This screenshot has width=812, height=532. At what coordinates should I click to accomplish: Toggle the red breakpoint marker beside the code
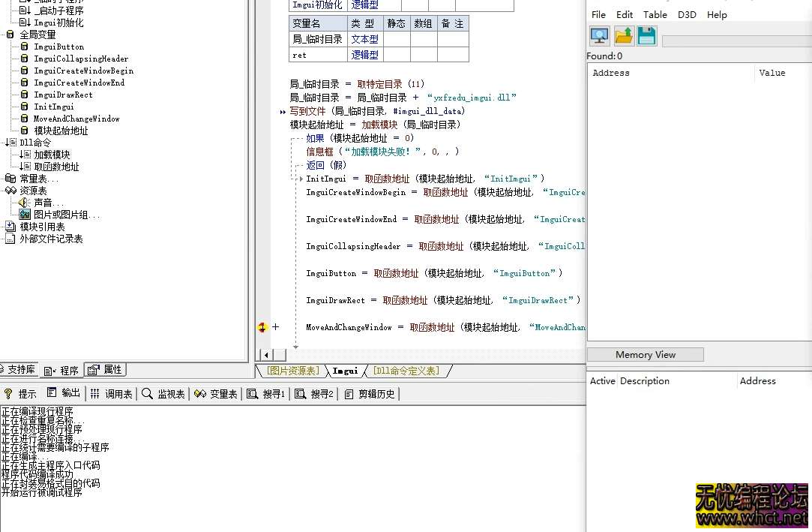(262, 327)
